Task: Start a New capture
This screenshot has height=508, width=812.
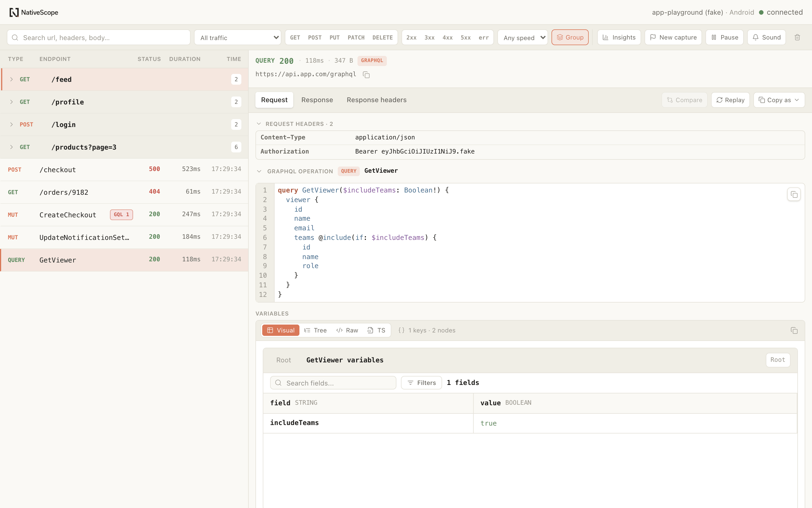Action: (x=673, y=37)
